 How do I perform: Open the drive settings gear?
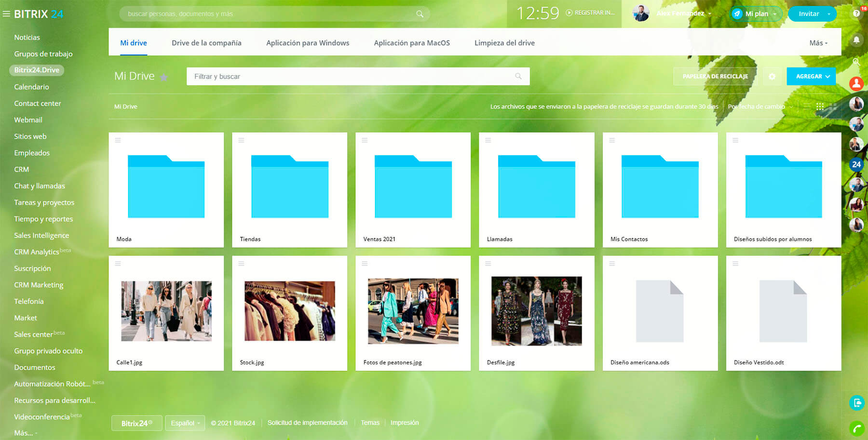point(772,77)
